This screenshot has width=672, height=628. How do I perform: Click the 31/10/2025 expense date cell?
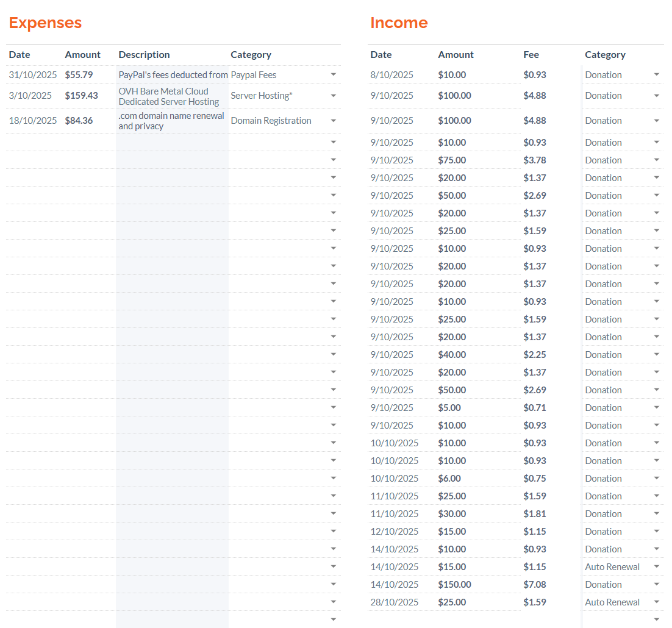tap(33, 75)
